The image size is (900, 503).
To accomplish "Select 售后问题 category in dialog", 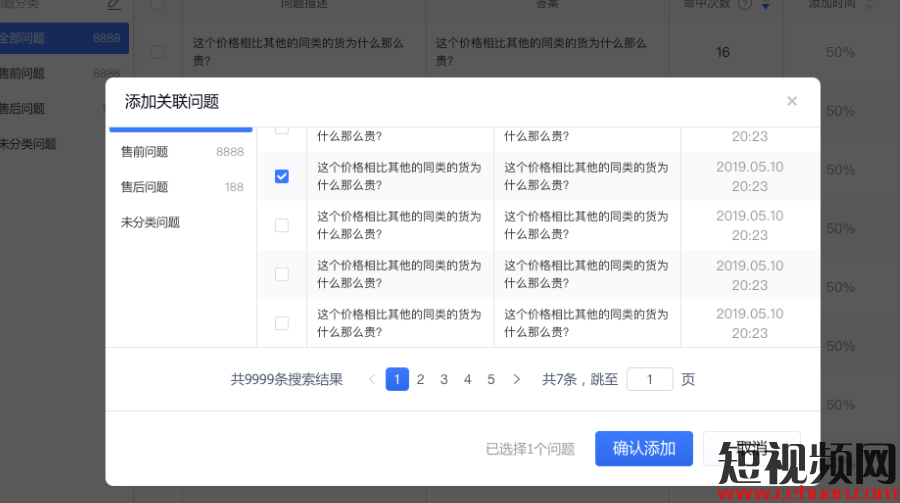I will click(x=145, y=187).
